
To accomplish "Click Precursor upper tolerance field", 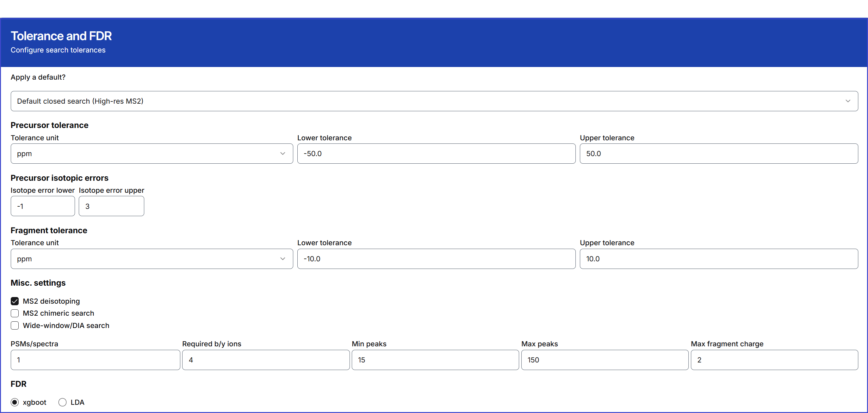I will (x=718, y=154).
